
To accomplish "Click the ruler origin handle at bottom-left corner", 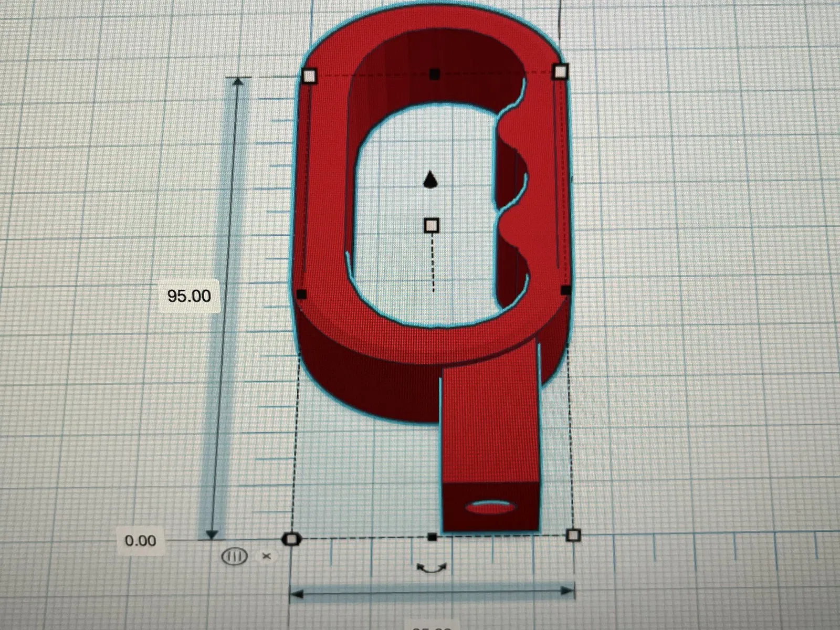I will tap(291, 539).
